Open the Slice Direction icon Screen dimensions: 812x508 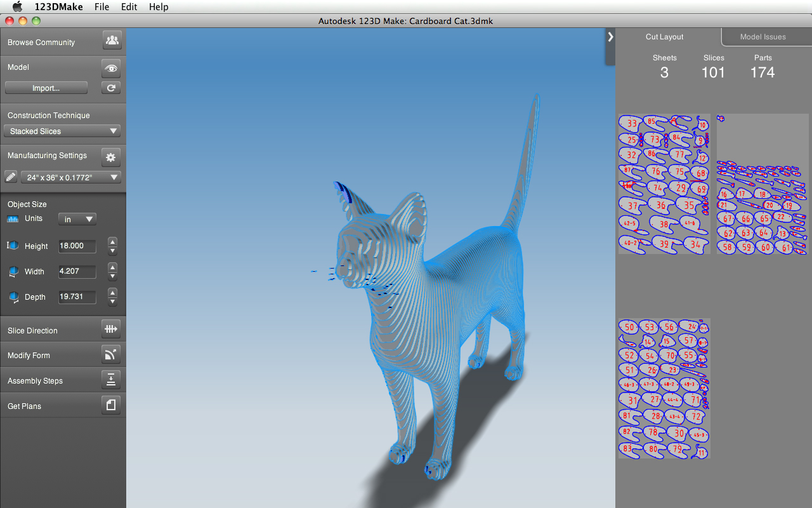click(x=111, y=329)
